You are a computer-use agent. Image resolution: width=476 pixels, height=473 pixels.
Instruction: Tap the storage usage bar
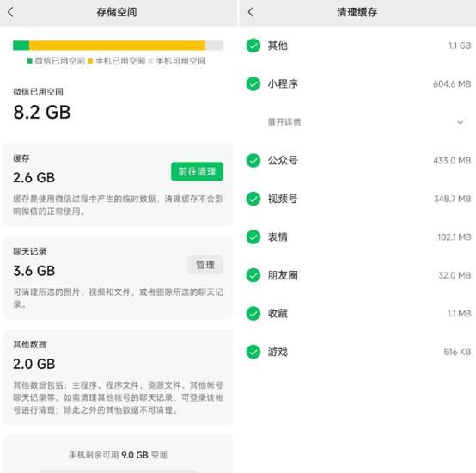click(x=118, y=46)
